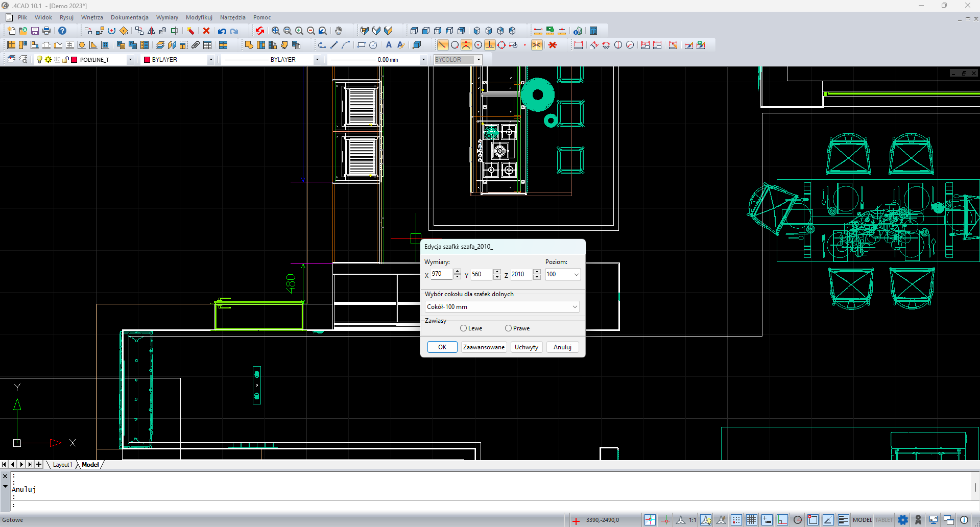
Task: Click the print icon
Action: [46, 31]
